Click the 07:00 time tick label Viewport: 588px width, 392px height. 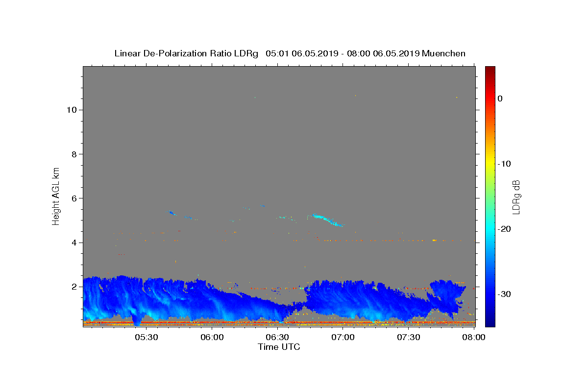point(343,337)
